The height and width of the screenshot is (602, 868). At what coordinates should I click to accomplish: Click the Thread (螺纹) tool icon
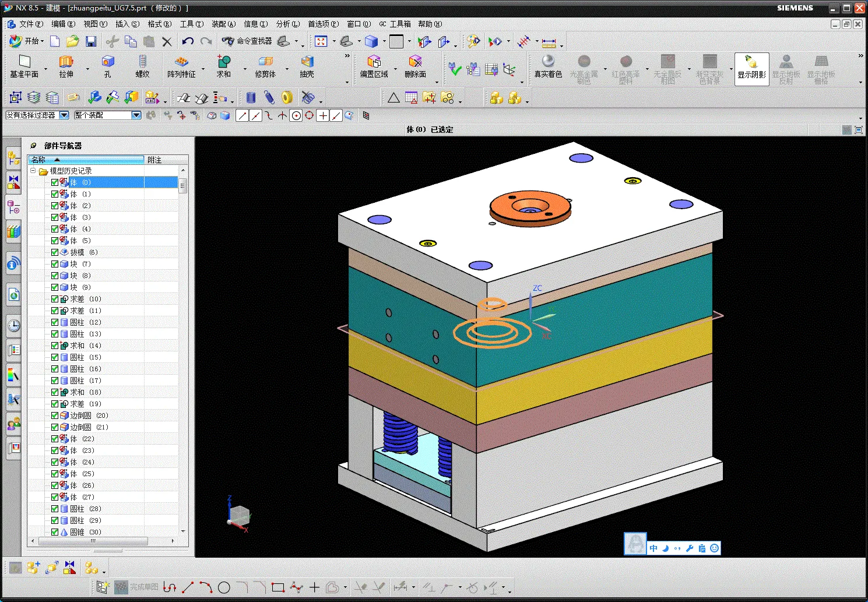(142, 62)
